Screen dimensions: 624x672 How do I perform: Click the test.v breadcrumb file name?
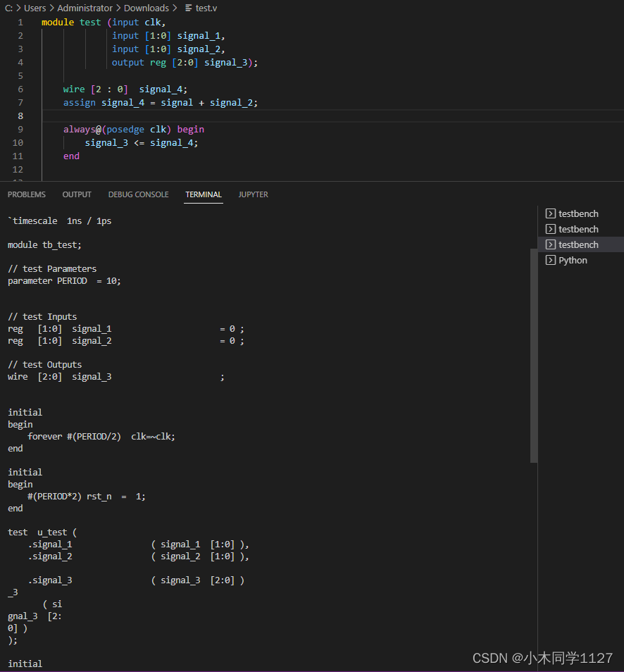pyautogui.click(x=206, y=8)
